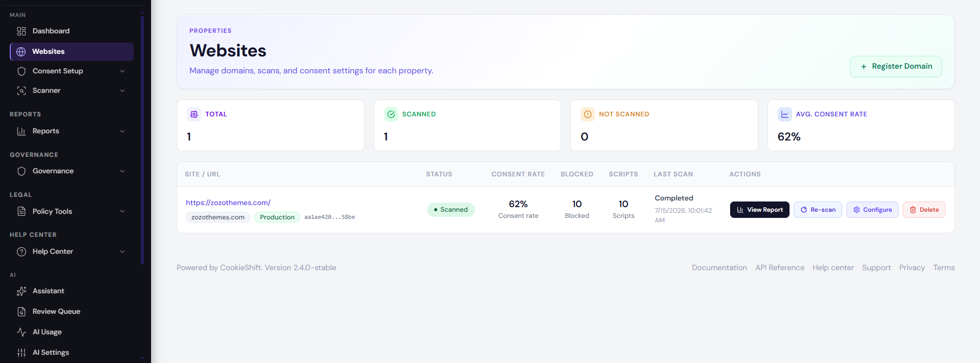980x363 pixels.
Task: Click the Help Center question mark icon
Action: click(x=22, y=252)
